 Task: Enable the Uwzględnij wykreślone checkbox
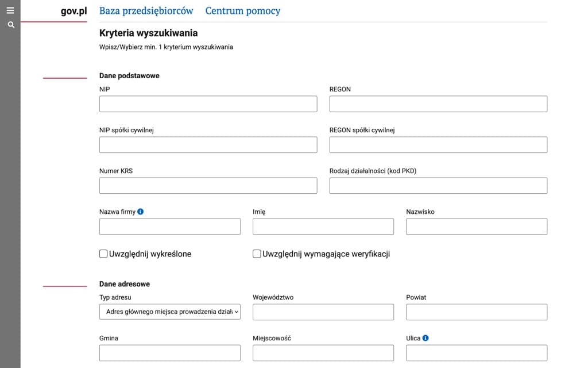[x=103, y=253]
